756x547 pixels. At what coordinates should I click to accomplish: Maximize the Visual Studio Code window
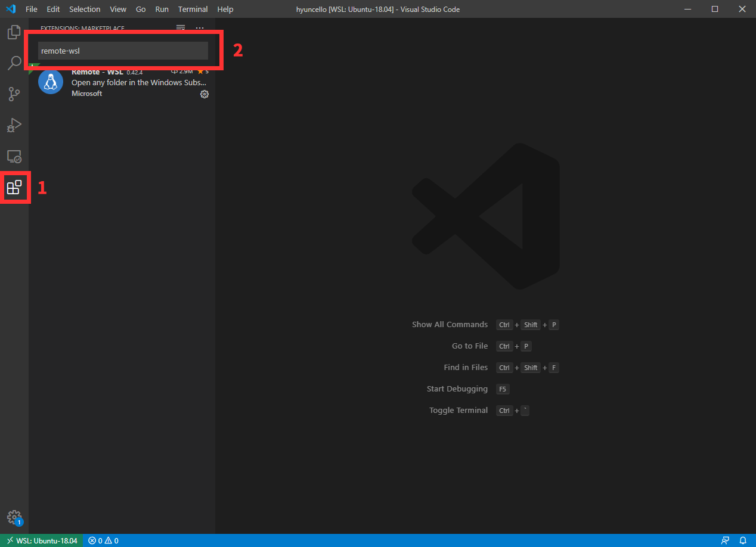(x=715, y=9)
